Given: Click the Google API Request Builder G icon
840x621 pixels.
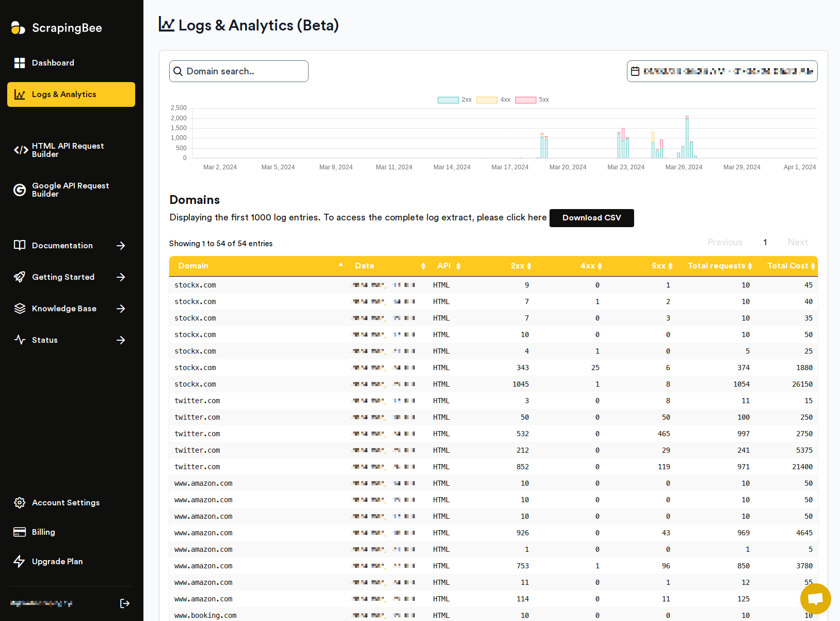Looking at the screenshot, I should [x=20, y=190].
